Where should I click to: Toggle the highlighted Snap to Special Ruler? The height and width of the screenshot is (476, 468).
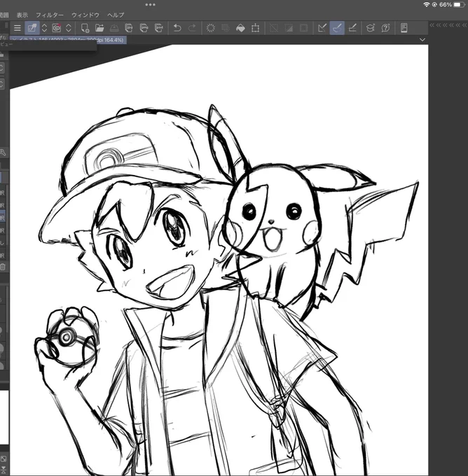[x=337, y=28]
